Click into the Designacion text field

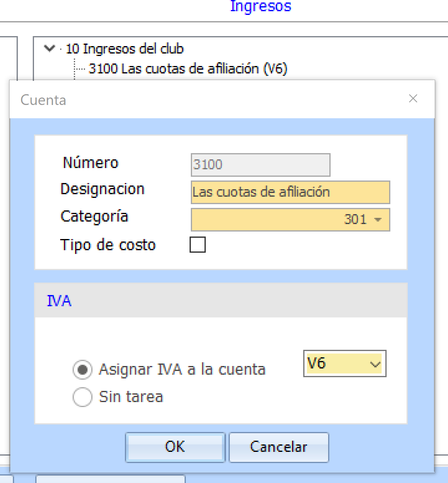tap(290, 192)
